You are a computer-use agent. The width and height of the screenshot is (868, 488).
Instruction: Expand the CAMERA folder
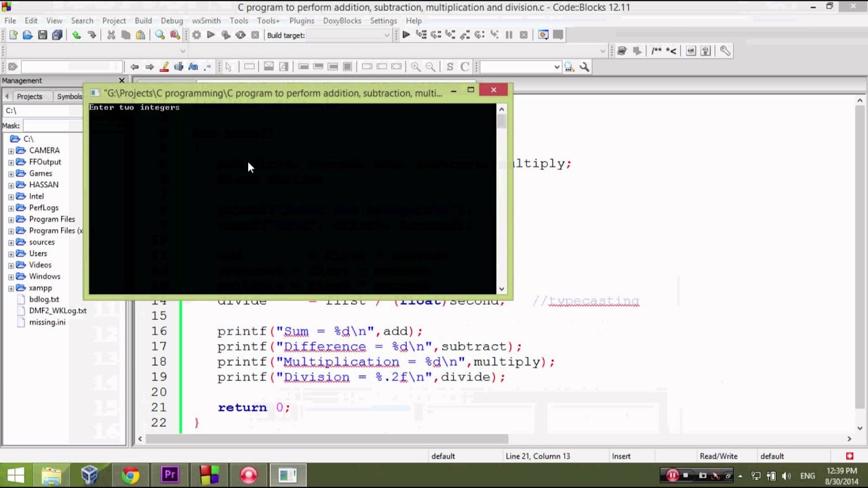11,150
